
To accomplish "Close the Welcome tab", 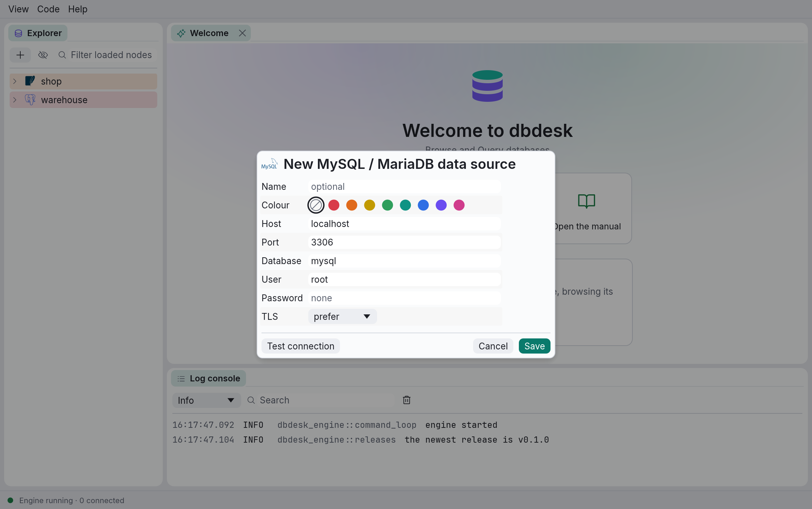I will click(x=242, y=33).
